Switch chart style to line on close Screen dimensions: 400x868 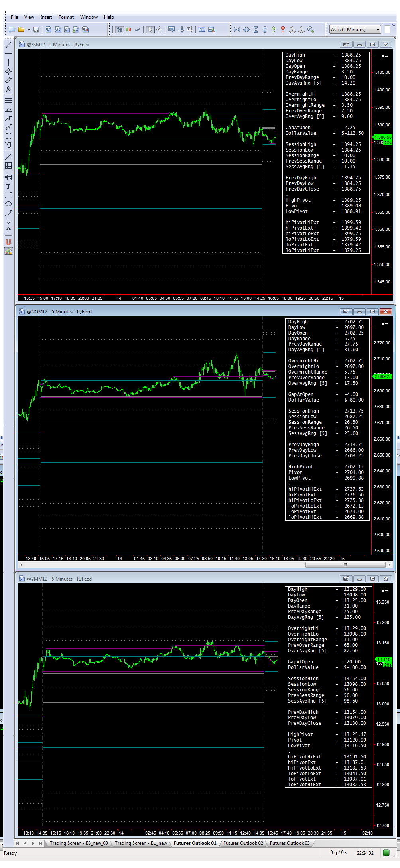138,30
